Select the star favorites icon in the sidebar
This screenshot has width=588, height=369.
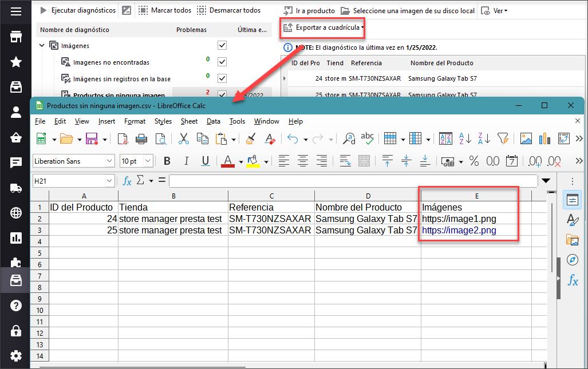16,62
